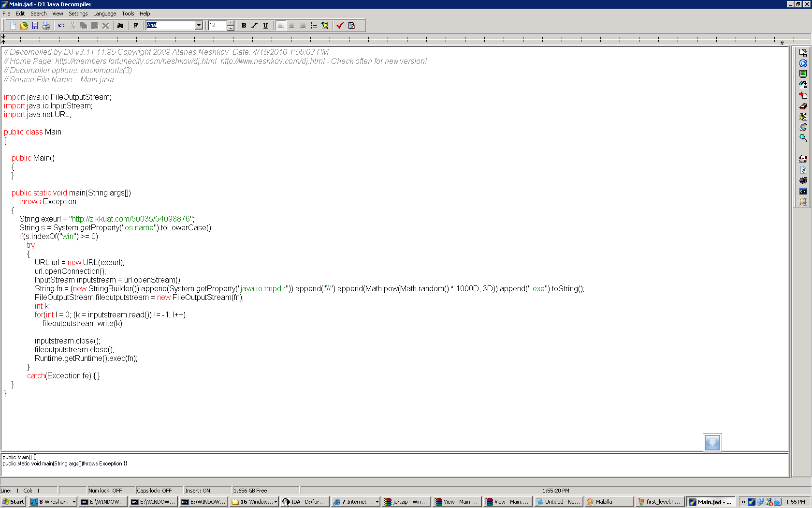Save the file using the floppy icon
Screen dimensions: 812x508
(x=35, y=26)
